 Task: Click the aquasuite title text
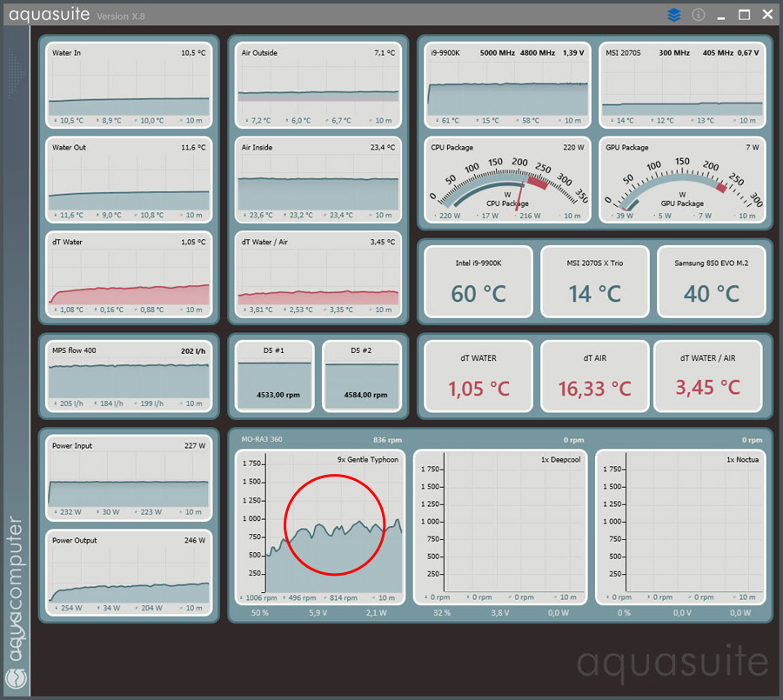(50, 15)
